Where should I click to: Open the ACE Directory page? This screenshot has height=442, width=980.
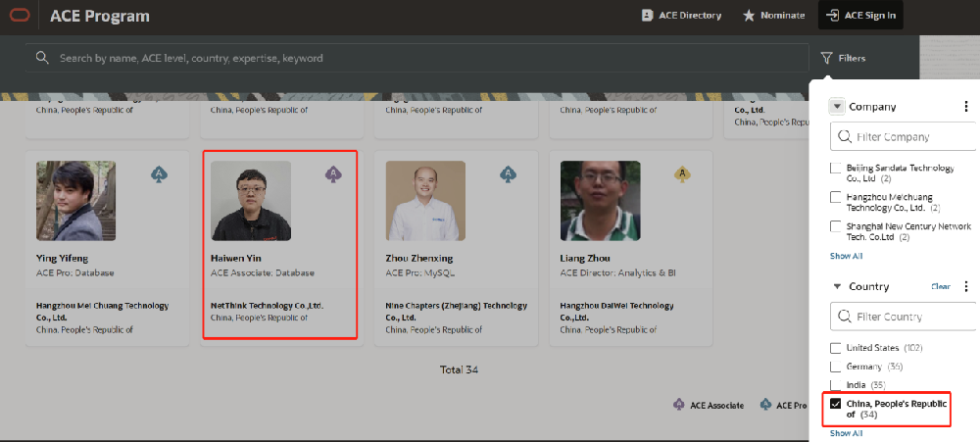point(681,16)
